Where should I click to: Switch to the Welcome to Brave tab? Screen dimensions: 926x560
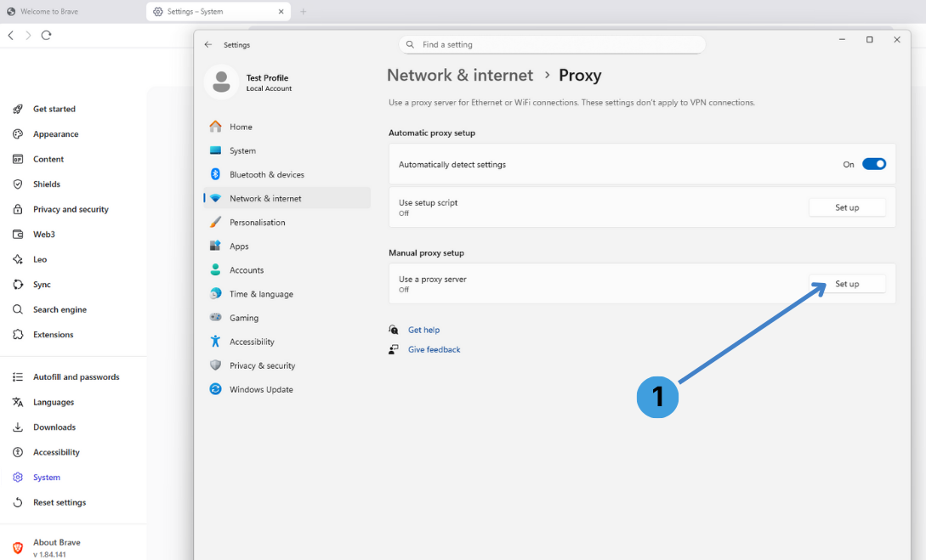[49, 11]
